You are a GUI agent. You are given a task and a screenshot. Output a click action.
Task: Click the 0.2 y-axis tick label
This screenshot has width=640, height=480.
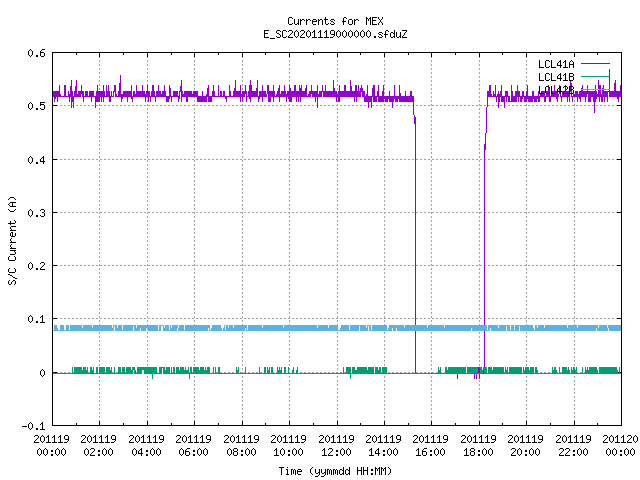pos(36,266)
